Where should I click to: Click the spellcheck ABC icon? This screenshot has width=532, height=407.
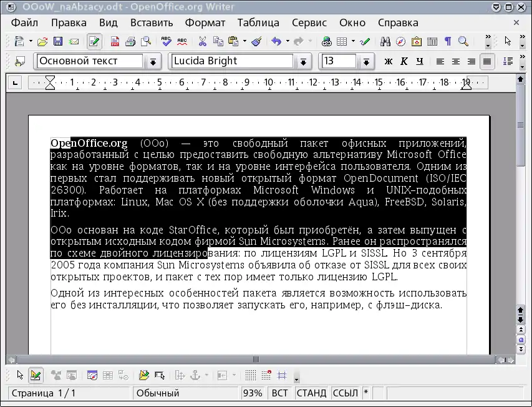[166, 42]
